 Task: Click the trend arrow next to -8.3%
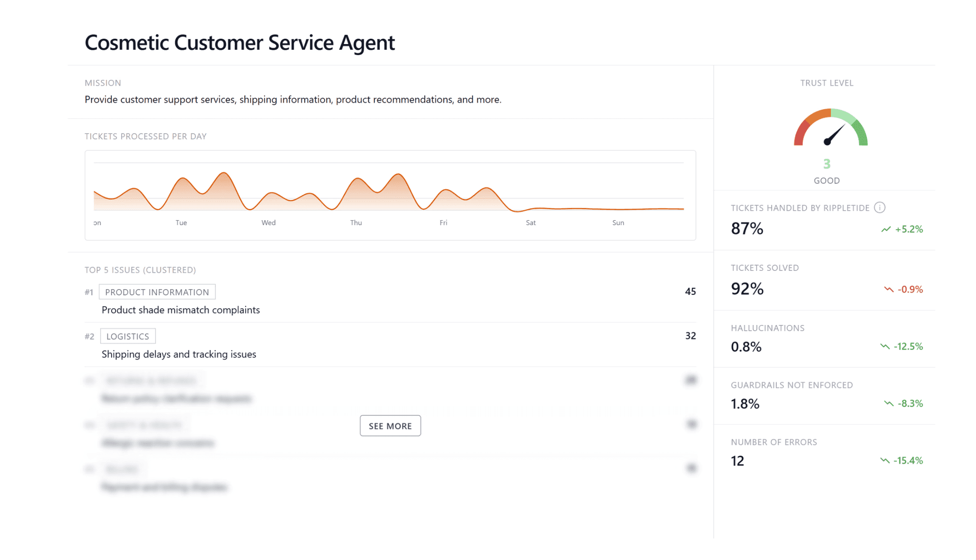(888, 403)
